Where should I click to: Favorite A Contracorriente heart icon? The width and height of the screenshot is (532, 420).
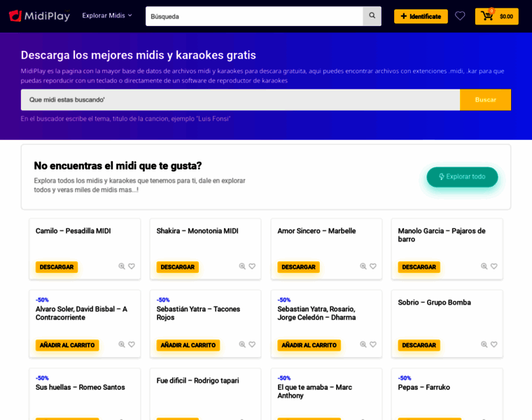[132, 344]
